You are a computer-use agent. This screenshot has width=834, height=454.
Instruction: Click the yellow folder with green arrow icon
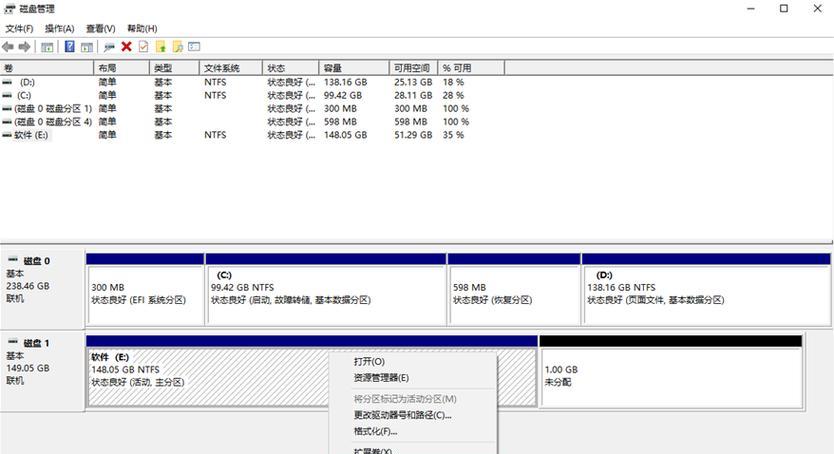click(x=161, y=47)
